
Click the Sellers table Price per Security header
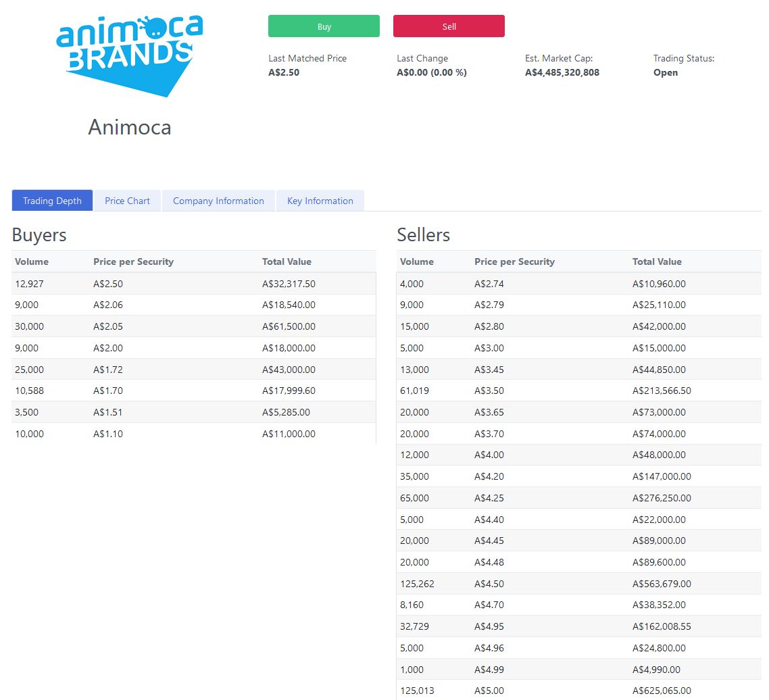click(514, 261)
